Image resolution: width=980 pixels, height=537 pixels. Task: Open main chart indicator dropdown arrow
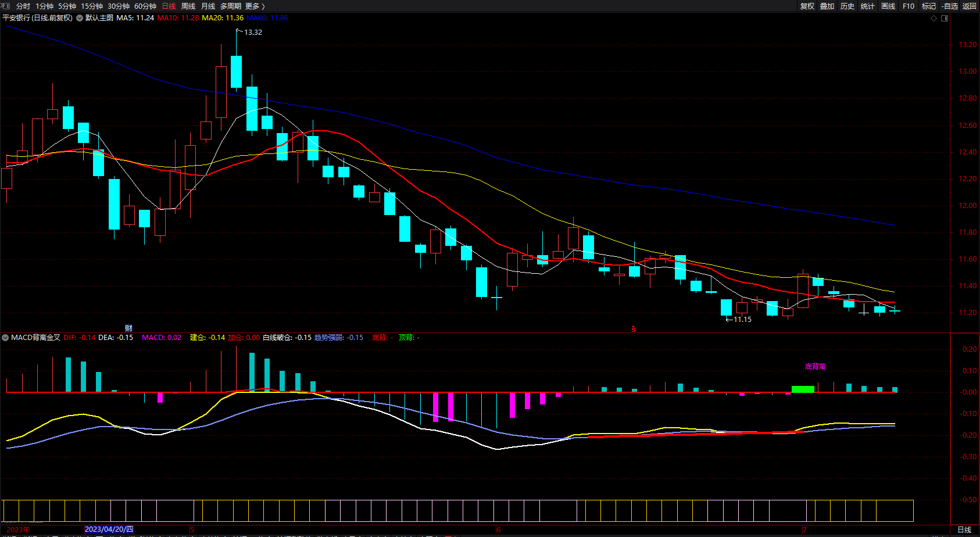point(80,18)
